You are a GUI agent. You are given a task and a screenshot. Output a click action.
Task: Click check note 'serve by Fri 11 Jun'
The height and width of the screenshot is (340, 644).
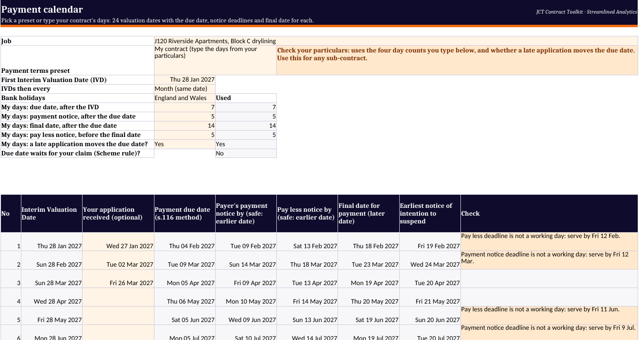coord(549,316)
